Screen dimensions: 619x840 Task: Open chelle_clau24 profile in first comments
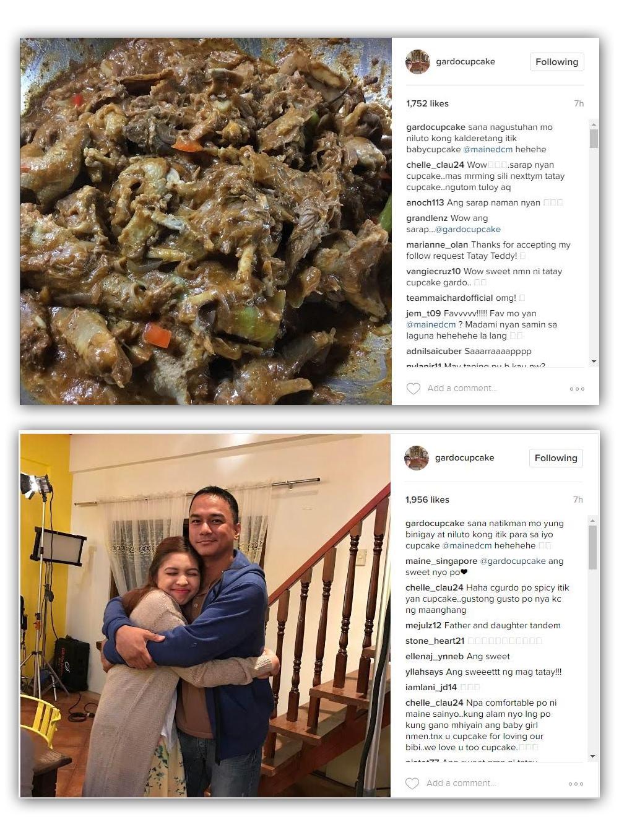tap(435, 165)
